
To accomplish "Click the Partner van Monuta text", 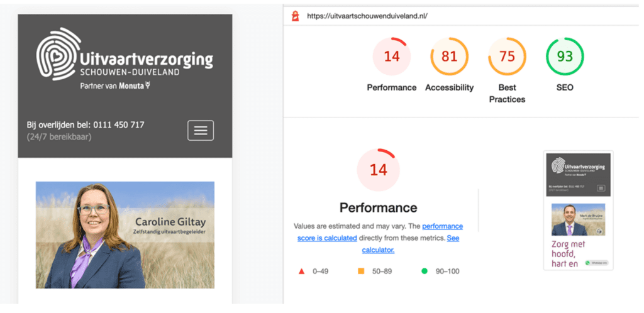I will point(116,85).
